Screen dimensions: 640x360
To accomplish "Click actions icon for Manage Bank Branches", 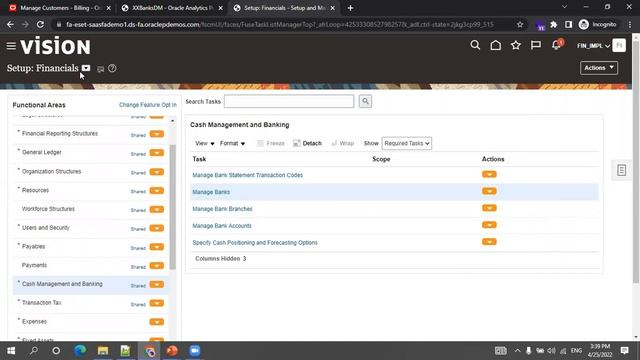I will tap(489, 208).
